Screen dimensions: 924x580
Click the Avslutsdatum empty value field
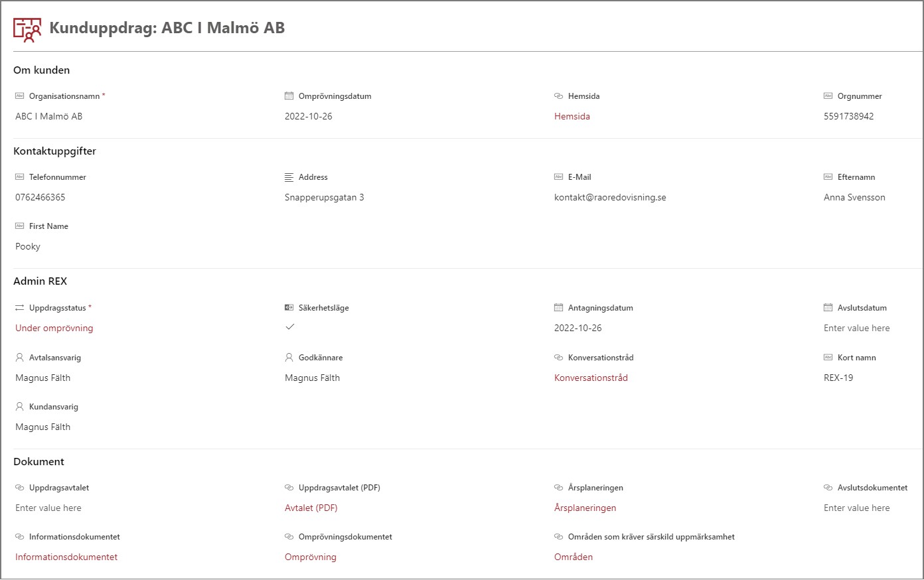tap(856, 328)
